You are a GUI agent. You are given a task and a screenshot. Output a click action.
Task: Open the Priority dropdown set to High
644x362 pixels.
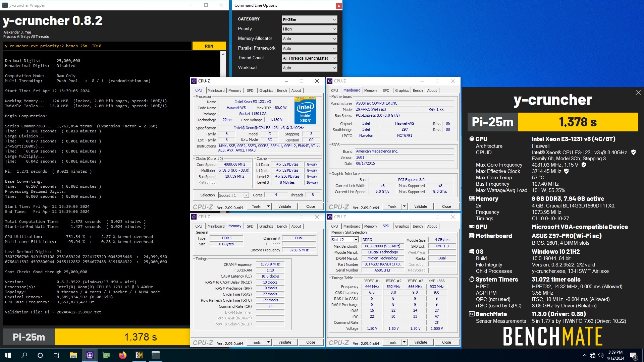coord(309,29)
